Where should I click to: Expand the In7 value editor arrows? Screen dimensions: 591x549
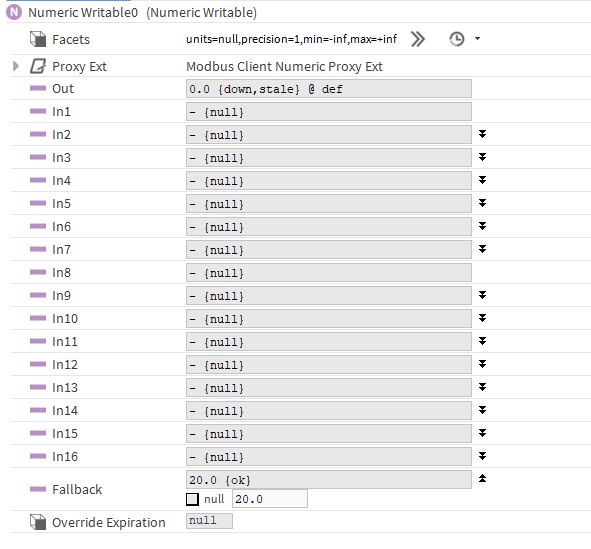(482, 249)
